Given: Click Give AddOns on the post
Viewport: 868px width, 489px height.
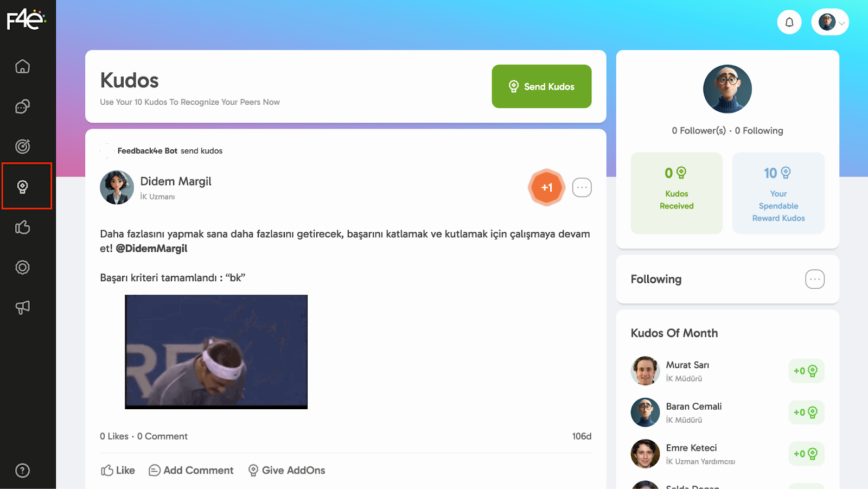Looking at the screenshot, I should (286, 471).
